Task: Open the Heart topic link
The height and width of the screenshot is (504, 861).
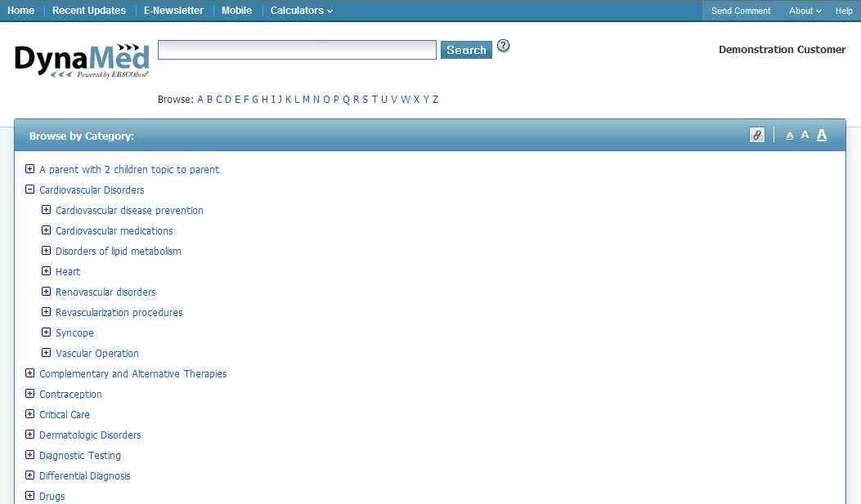Action: [x=68, y=271]
